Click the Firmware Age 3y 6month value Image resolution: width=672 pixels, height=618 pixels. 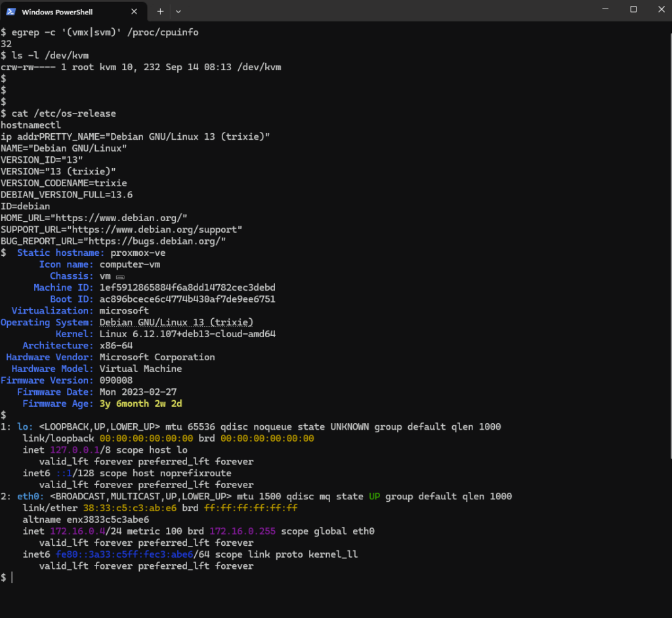140,403
